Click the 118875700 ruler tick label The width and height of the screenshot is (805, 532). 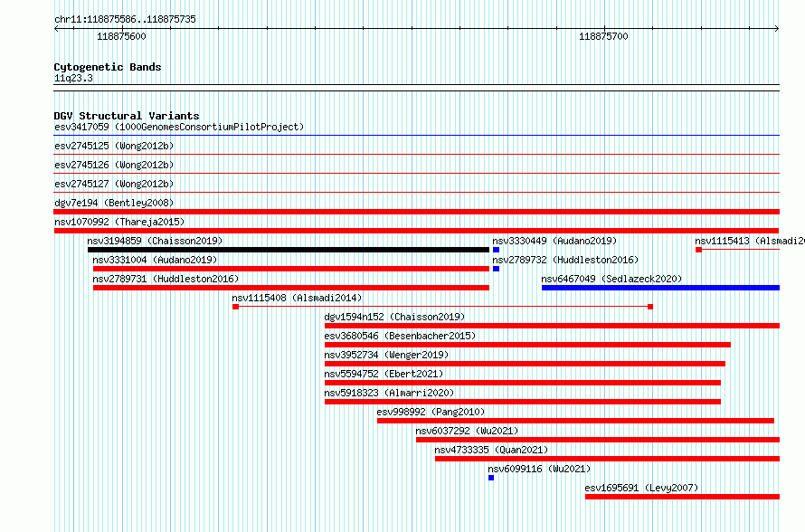604,36
